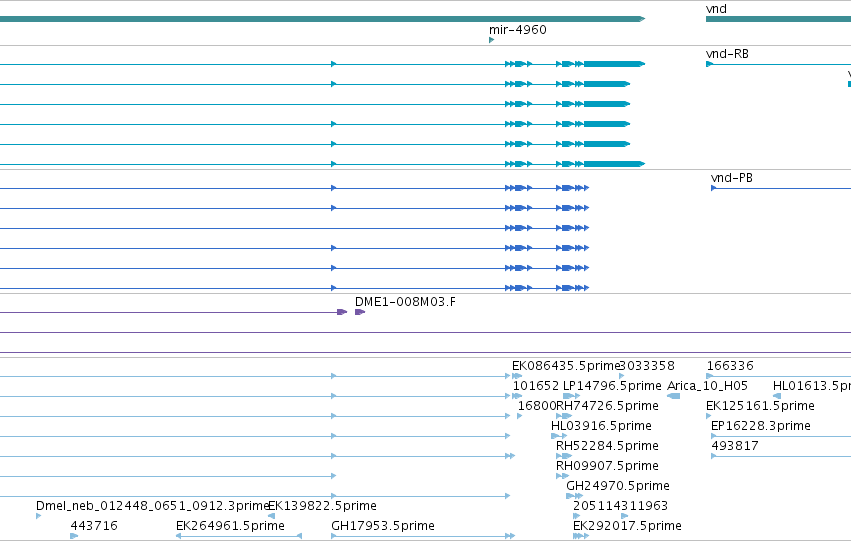The image size is (851, 541).
Task: Select the Dmel_neb_012448_0651_0912.3prime label
Action: [x=153, y=506]
